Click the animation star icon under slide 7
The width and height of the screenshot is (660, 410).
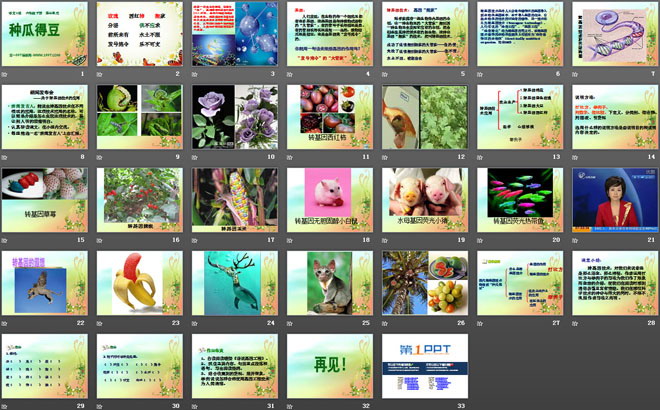[575, 75]
